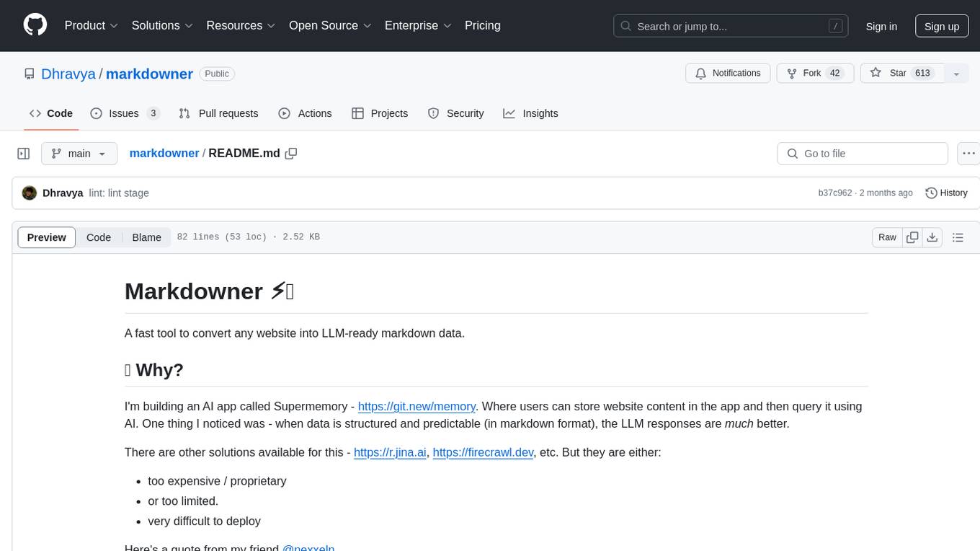
Task: Expand the Enterprise menu
Action: (418, 25)
